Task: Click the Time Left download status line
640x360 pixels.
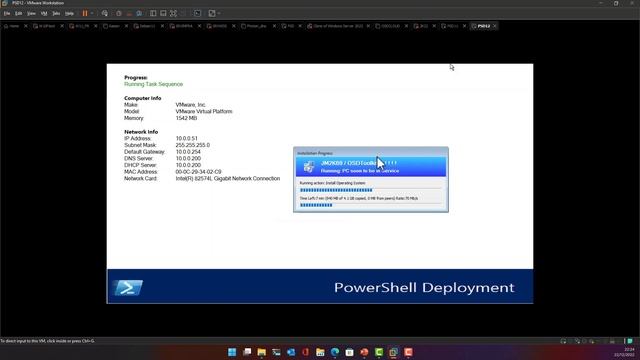Action: (x=359, y=198)
